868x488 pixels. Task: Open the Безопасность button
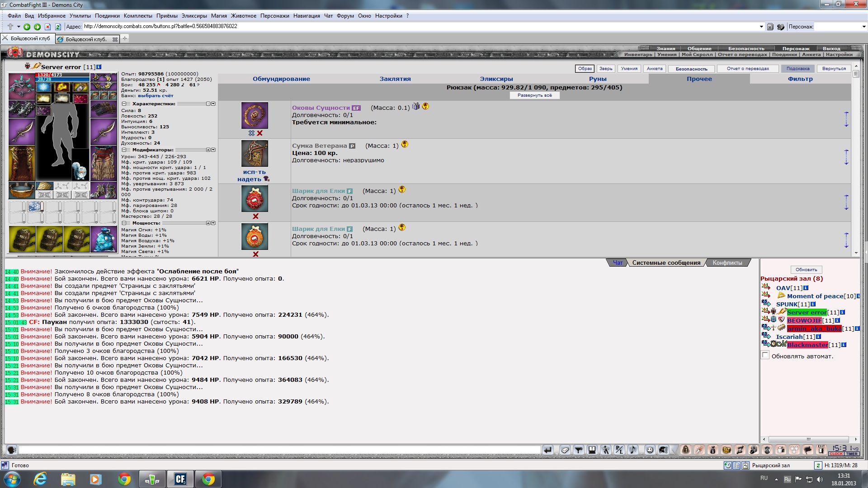pyautogui.click(x=691, y=69)
